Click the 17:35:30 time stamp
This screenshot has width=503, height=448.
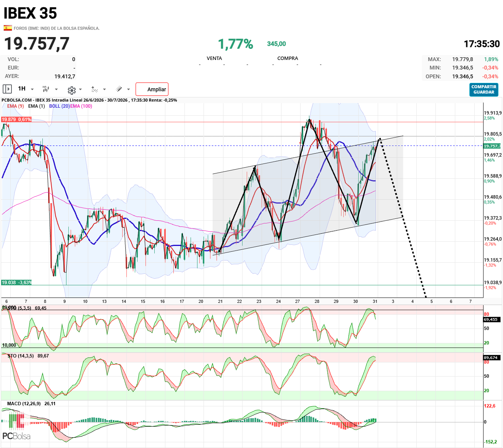coord(482,44)
